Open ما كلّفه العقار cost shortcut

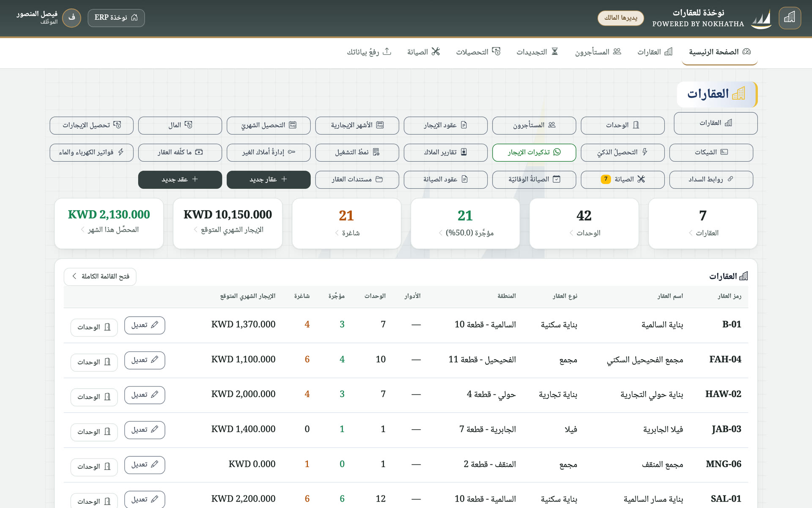tap(180, 152)
